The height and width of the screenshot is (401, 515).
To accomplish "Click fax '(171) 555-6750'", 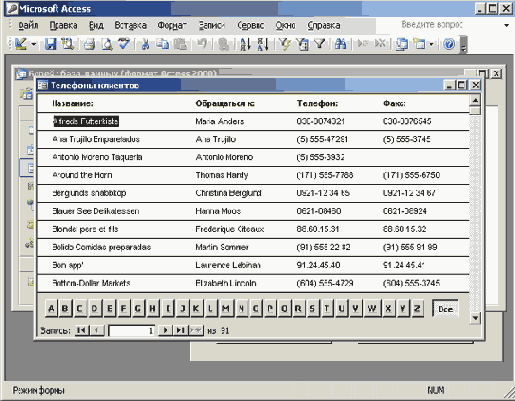I will coord(411,175).
